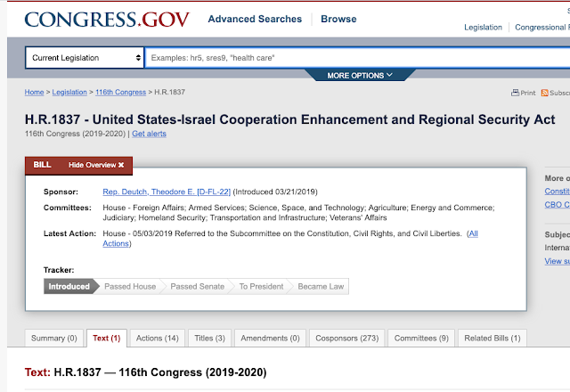Click the Introduced tracker stage
Image resolution: width=570 pixels, height=392 pixels.
click(x=69, y=287)
